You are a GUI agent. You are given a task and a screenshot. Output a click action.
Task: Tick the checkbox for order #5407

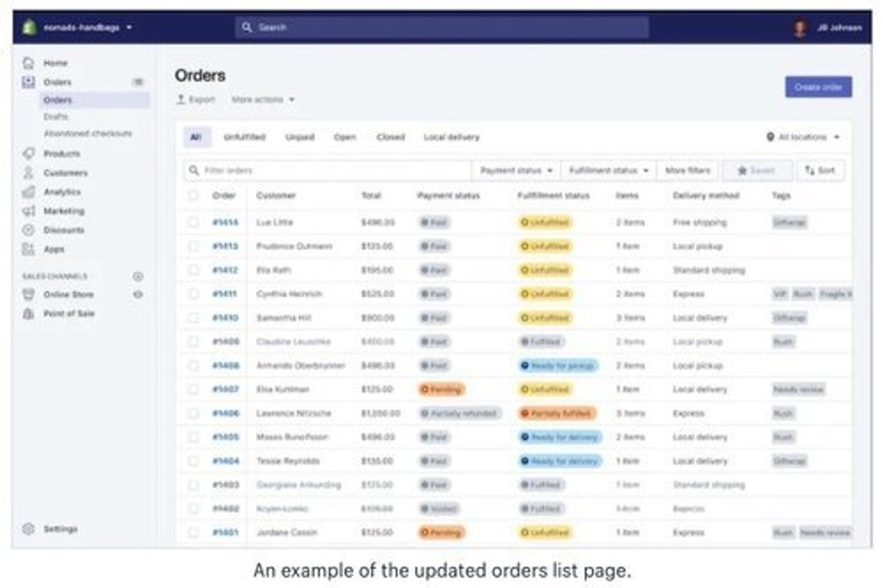pyautogui.click(x=193, y=389)
